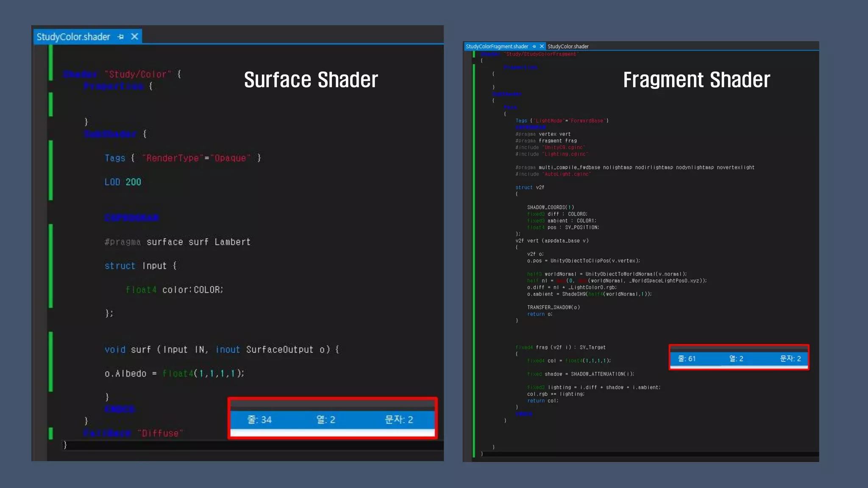Viewport: 868px width, 488px height.
Task: Click the void surf function declaration line
Action: tap(222, 349)
